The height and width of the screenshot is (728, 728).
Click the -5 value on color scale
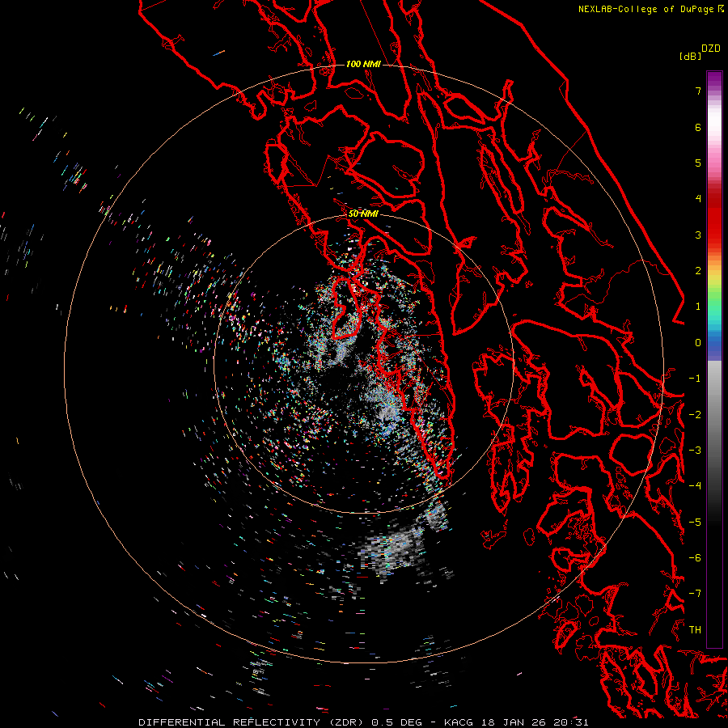tap(695, 523)
